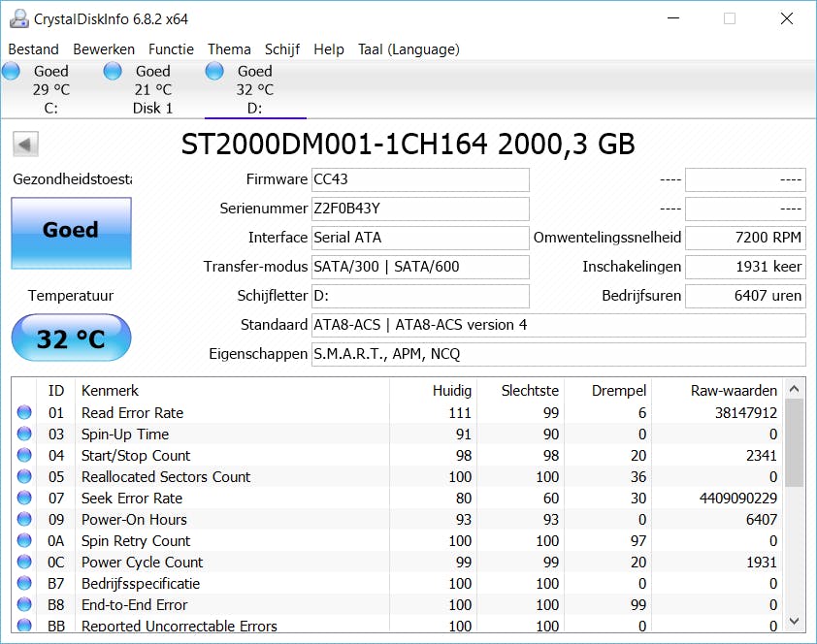Image resolution: width=817 pixels, height=644 pixels.
Task: Select the D: drive tab icon
Action: (x=213, y=70)
